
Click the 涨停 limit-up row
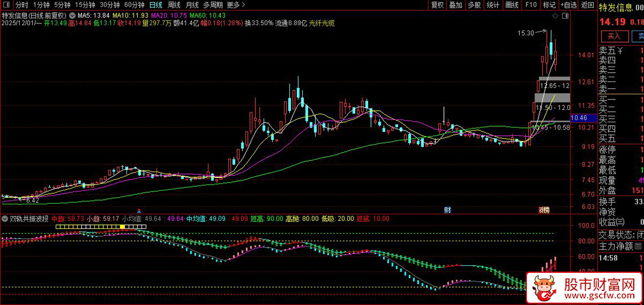pyautogui.click(x=621, y=150)
